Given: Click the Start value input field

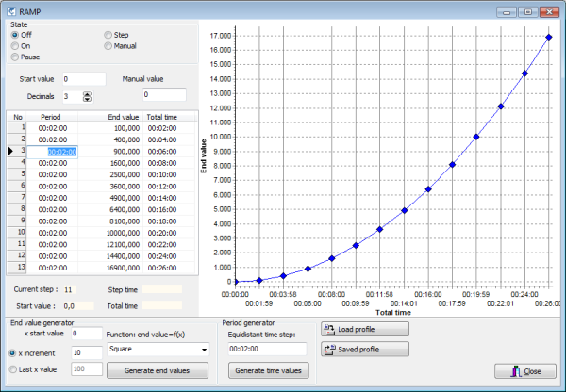Looking at the screenshot, I should coord(84,78).
